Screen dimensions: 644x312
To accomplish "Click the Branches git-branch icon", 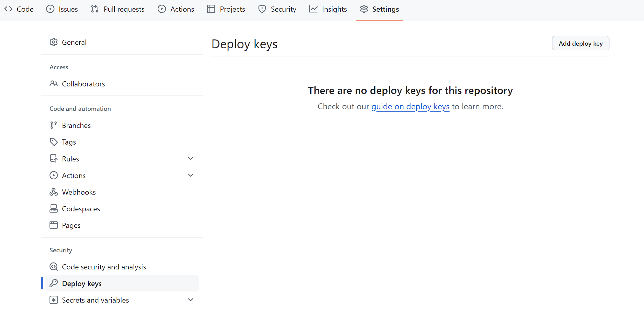I will point(53,125).
